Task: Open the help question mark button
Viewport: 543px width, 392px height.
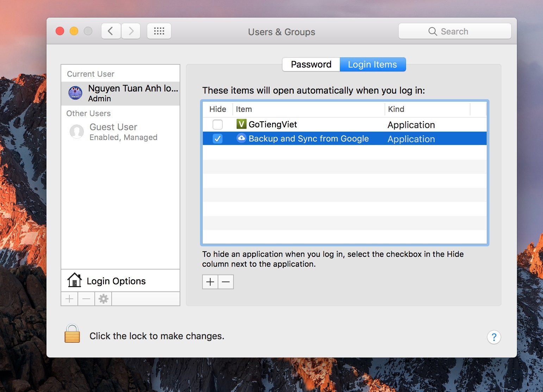Action: [494, 337]
